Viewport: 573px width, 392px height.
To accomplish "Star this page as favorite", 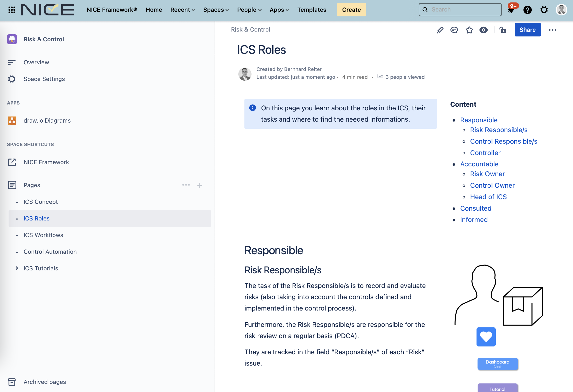I will (469, 30).
